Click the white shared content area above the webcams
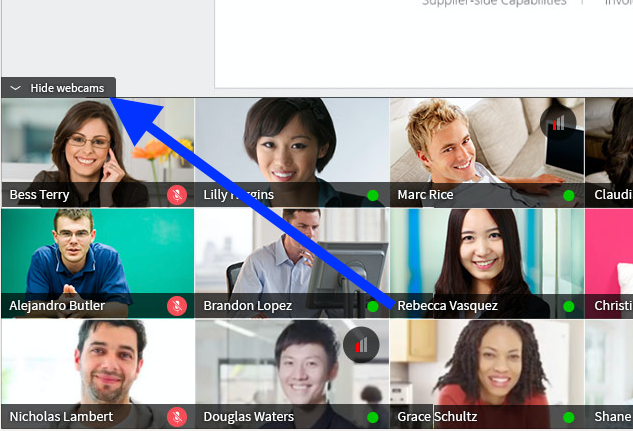633x431 pixels. pos(423,44)
